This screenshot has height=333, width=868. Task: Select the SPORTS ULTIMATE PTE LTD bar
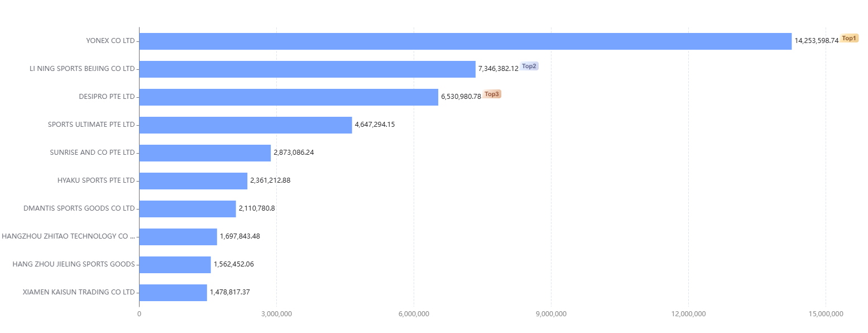tap(246, 125)
